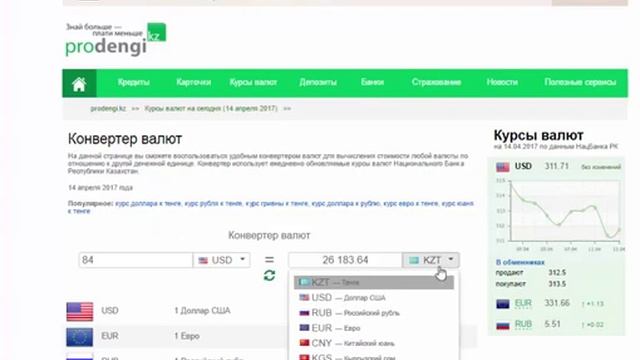This screenshot has height=360, width=640.
Task: Collapse the KZT target currency dropdown
Action: pos(431,260)
